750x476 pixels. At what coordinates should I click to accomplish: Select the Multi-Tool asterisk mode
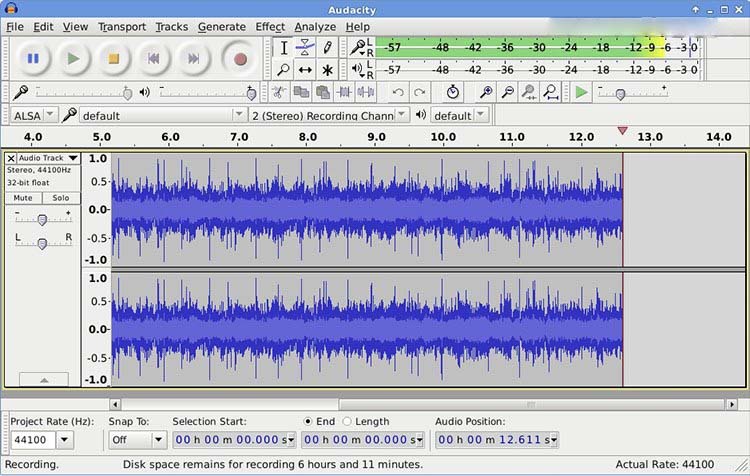pos(327,70)
